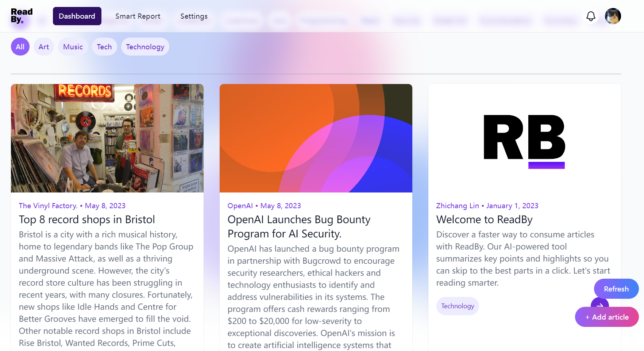Click the OpenAI bug bounty summary text
644x351 pixels.
(x=314, y=297)
